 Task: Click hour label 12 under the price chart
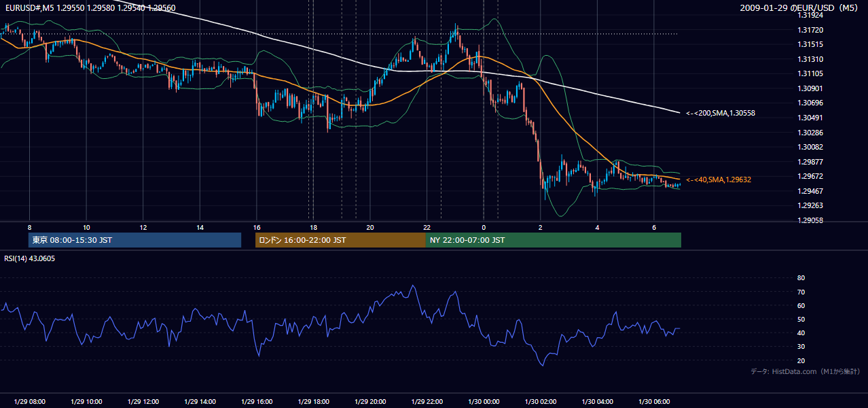143,227
